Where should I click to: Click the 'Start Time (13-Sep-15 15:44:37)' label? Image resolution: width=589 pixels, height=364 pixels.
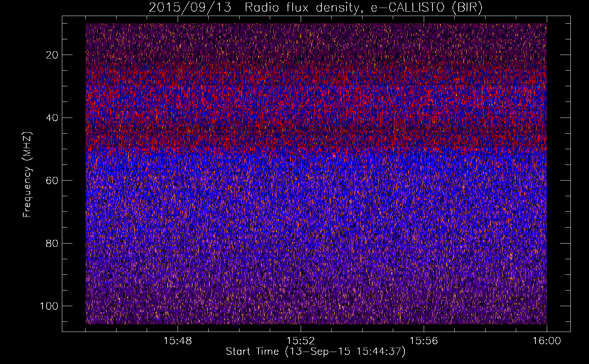(x=316, y=352)
